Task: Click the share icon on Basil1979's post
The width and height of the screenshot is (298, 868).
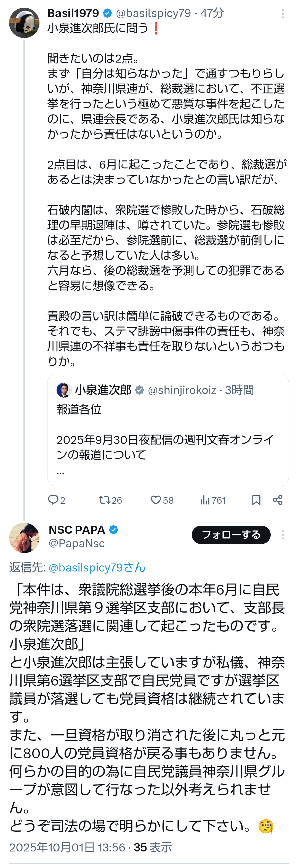Action: tap(278, 500)
